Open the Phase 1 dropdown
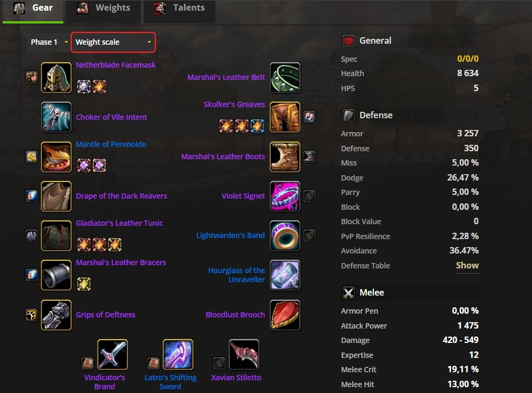Image resolution: width=532 pixels, height=393 pixels. [49, 42]
